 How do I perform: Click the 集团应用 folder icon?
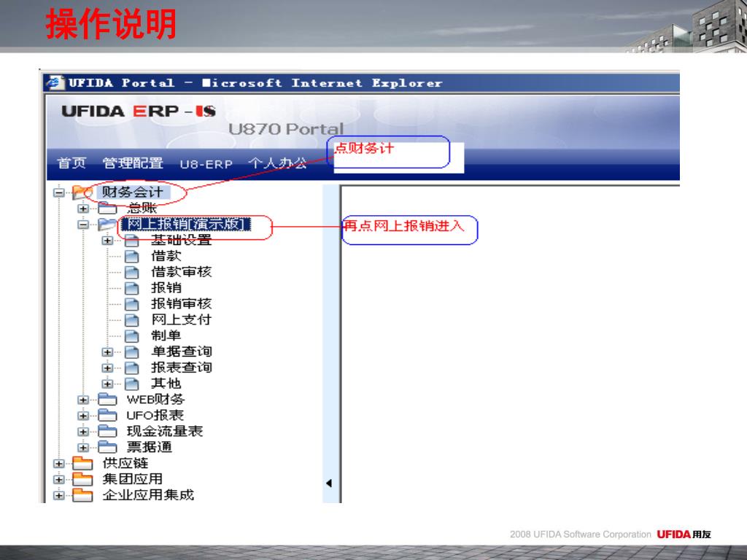pyautogui.click(x=82, y=479)
